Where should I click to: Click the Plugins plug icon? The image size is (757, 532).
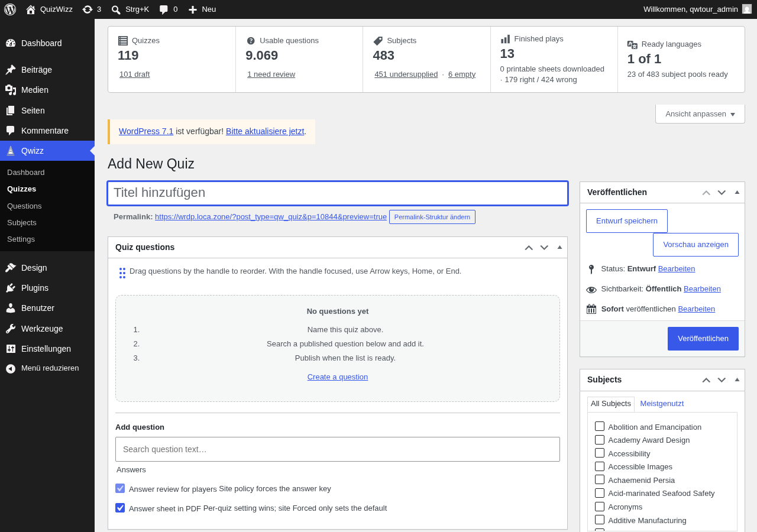11,288
